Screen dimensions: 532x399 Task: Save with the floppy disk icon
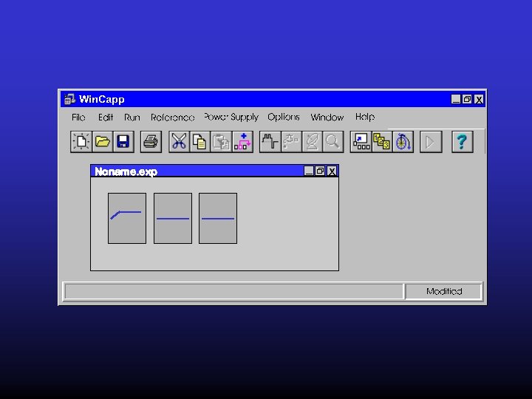[123, 141]
